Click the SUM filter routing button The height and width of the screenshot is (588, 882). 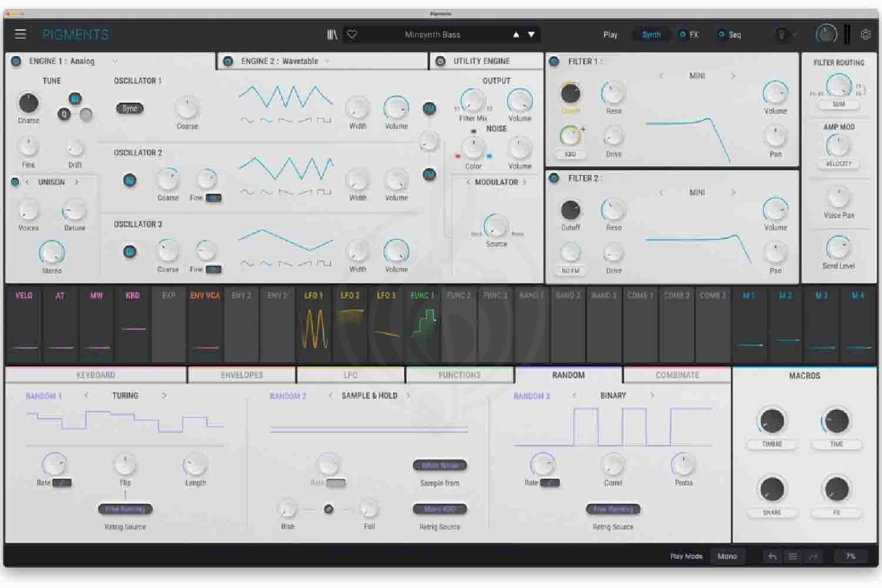point(838,105)
